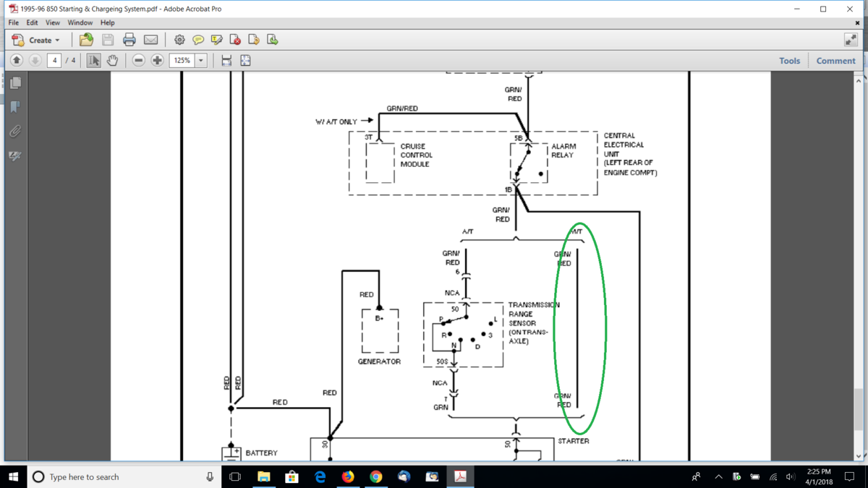Open the Comment pane
The image size is (868, 488).
click(835, 61)
